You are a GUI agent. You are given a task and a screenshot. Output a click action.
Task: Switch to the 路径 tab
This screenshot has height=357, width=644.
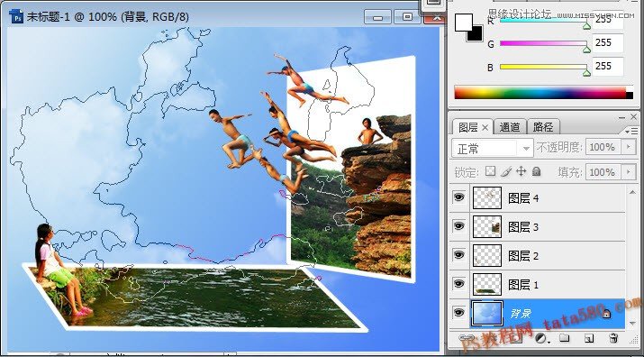point(543,127)
